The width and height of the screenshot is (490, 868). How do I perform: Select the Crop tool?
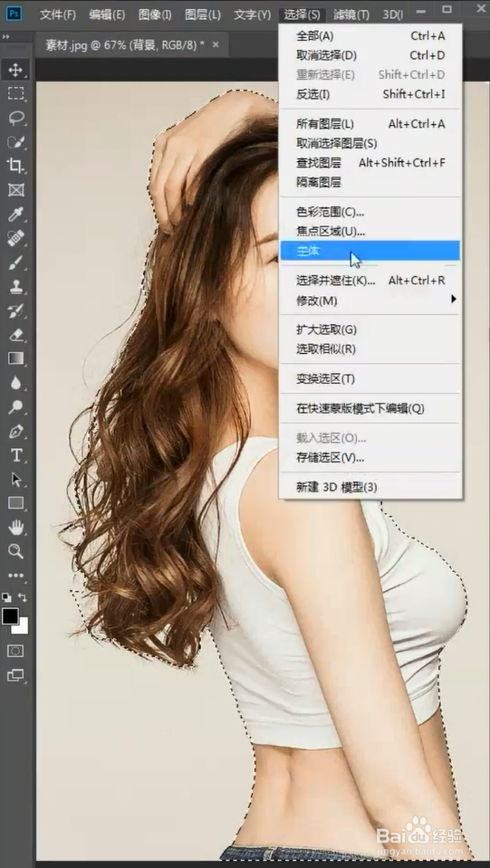coord(15,166)
